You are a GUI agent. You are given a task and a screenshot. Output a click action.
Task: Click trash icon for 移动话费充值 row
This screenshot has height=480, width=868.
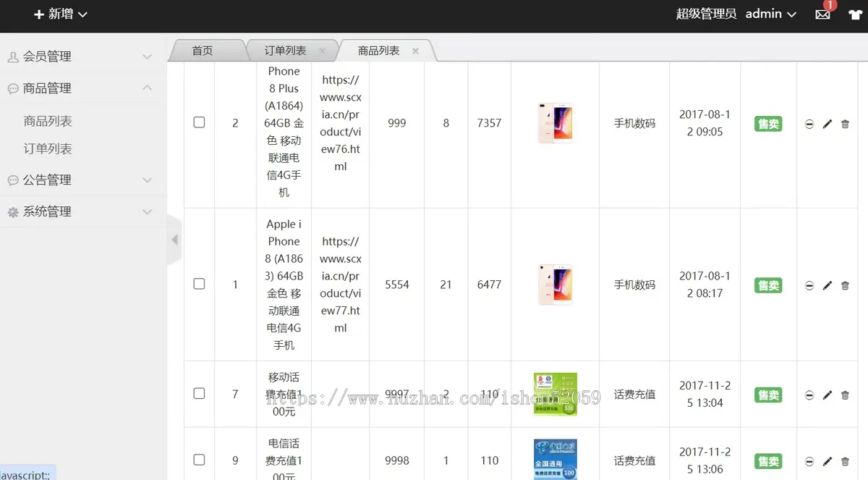point(845,395)
